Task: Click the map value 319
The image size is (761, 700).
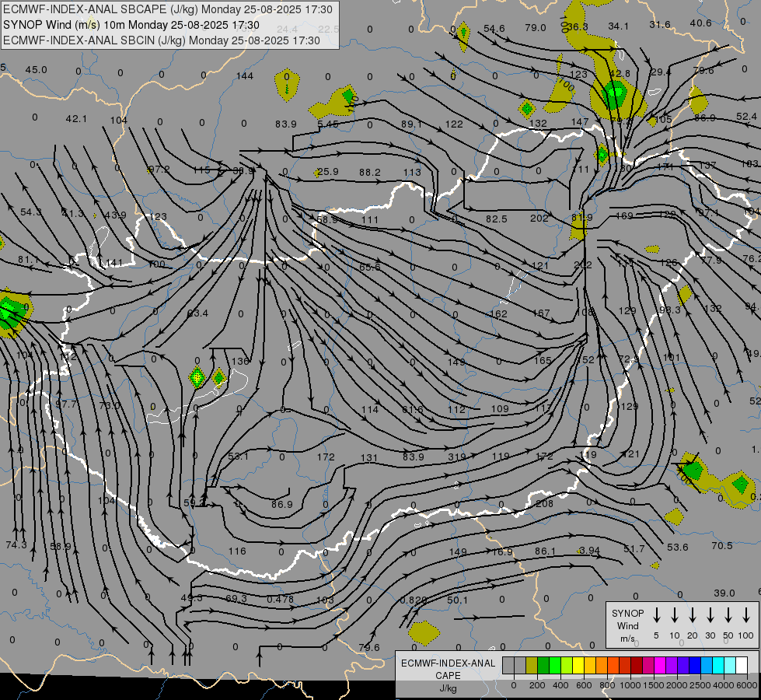Action: [456, 457]
